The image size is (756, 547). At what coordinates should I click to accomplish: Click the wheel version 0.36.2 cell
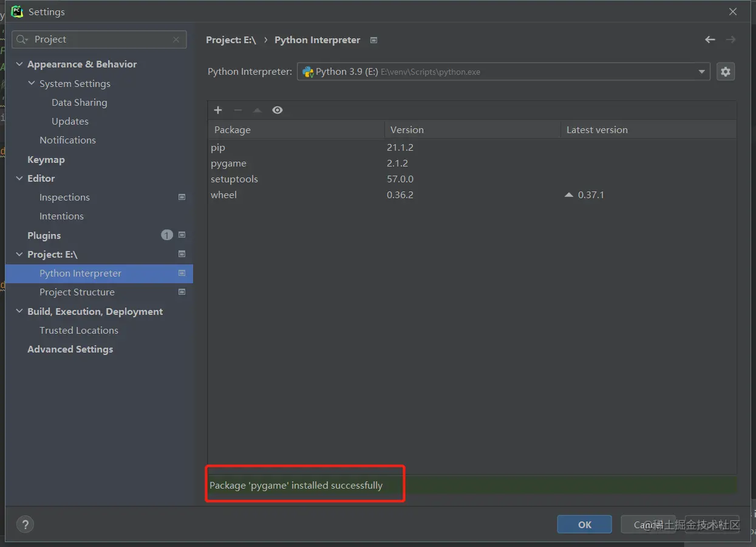pyautogui.click(x=400, y=195)
